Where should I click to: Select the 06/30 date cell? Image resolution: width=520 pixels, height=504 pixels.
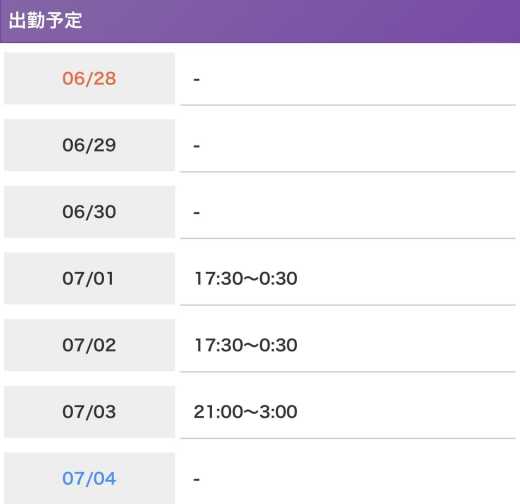[89, 212]
